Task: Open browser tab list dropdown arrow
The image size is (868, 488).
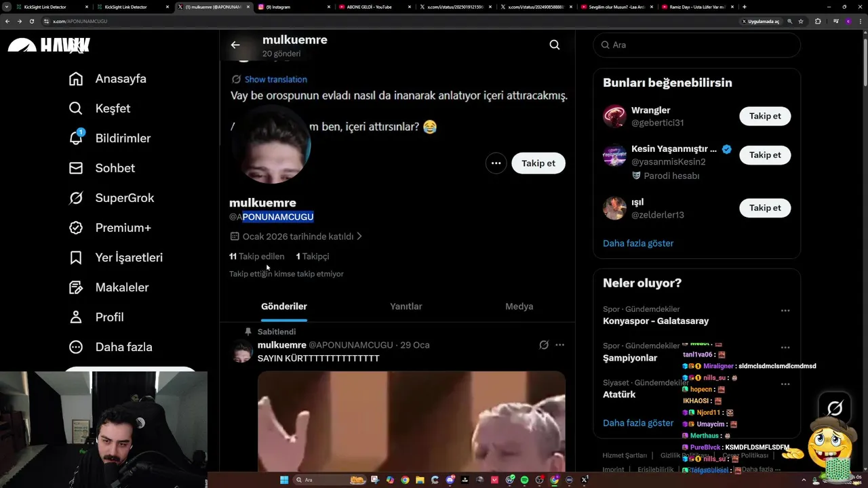Action: click(7, 7)
